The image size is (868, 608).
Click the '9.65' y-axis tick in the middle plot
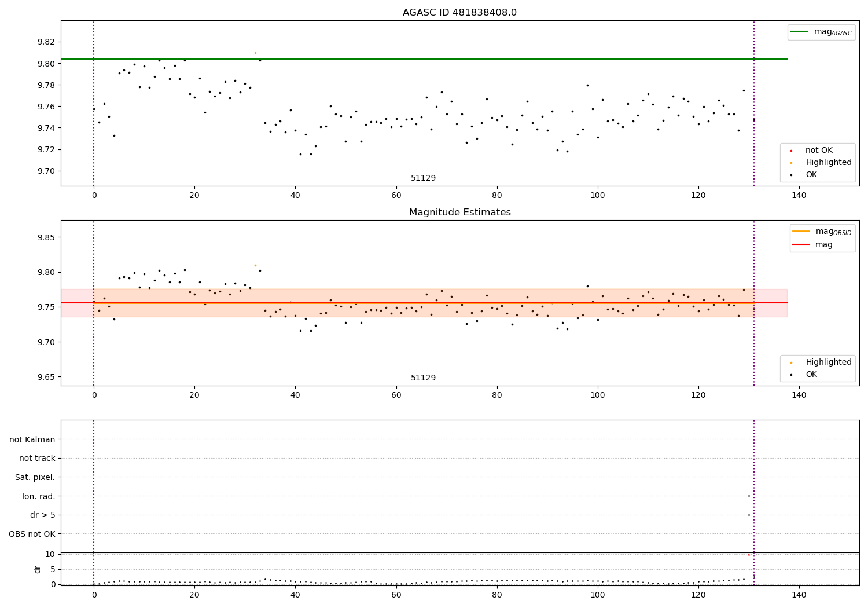click(46, 377)
